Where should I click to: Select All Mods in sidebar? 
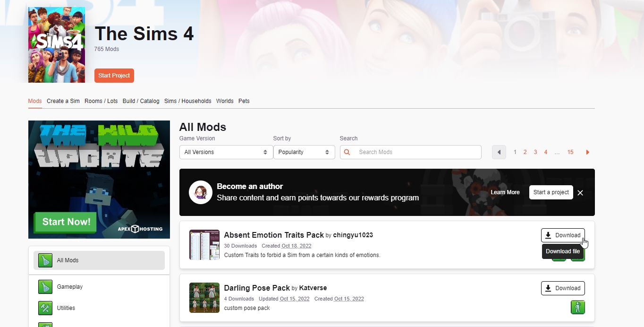click(x=99, y=260)
